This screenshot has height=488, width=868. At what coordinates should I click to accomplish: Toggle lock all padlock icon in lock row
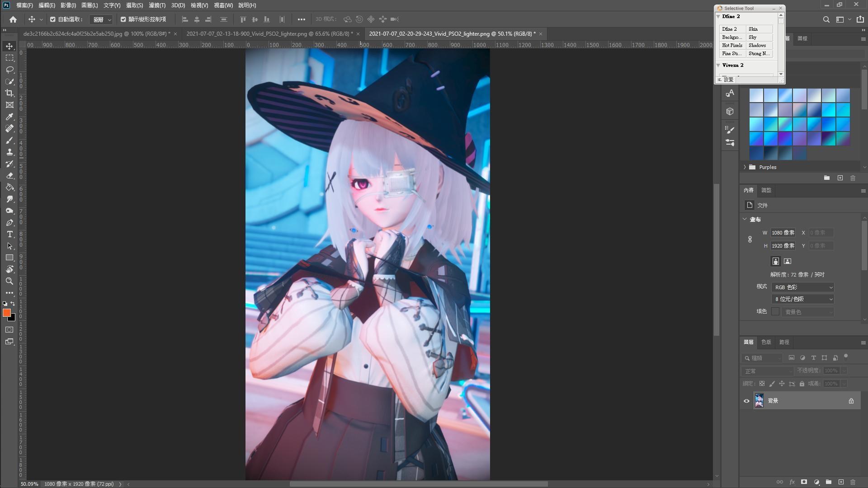802,384
